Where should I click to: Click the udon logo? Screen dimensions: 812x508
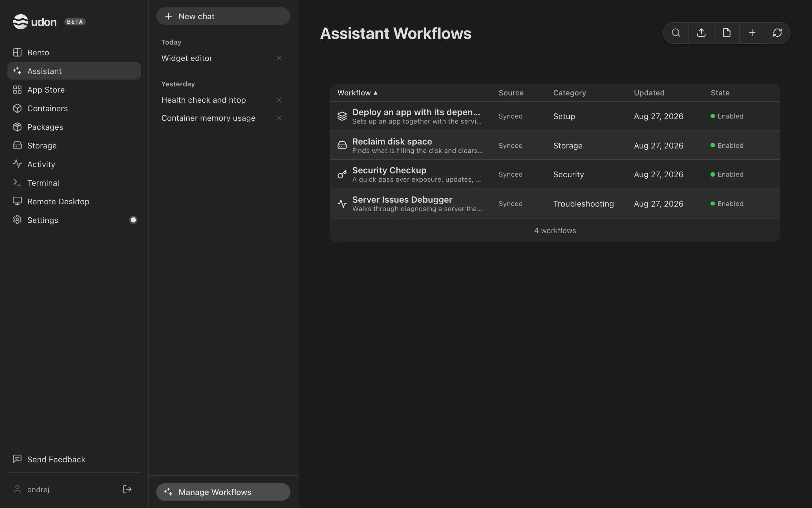click(x=35, y=22)
